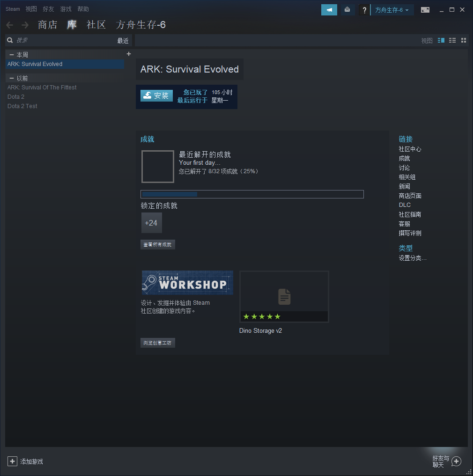Open the Steam menu
The width and height of the screenshot is (473, 476).
point(13,9)
